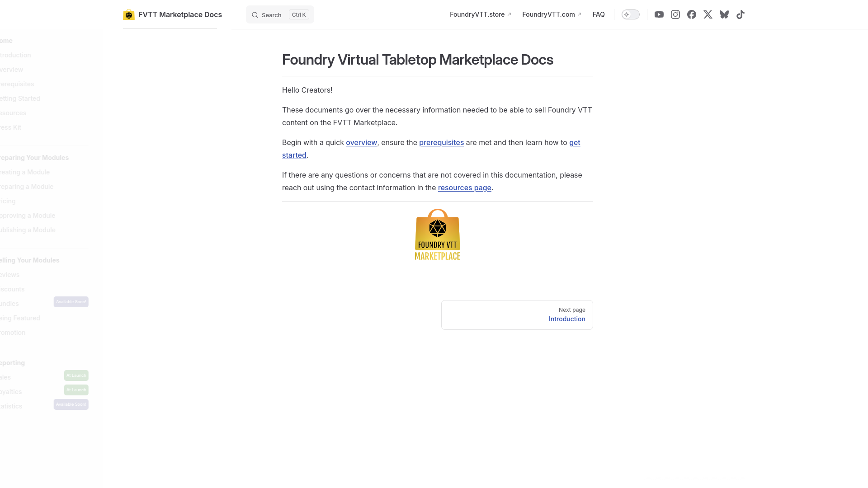868x488 pixels.
Task: Go to the next page, Introduction
Action: point(517,315)
